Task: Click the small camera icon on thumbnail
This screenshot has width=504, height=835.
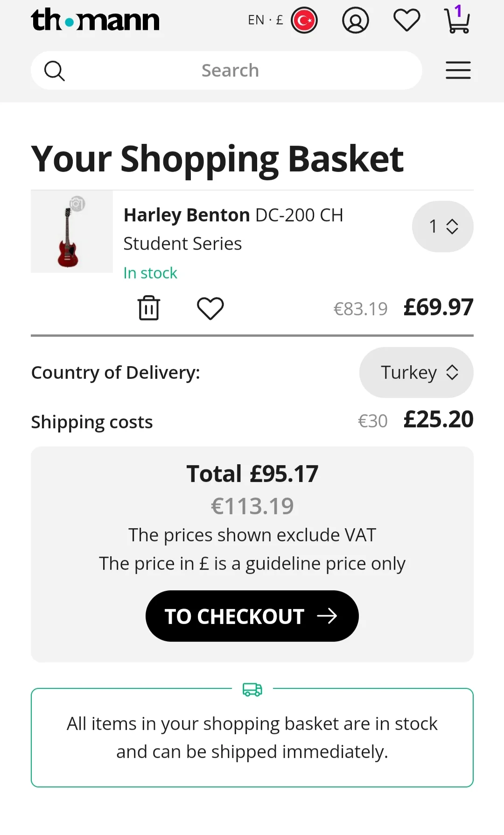Action: point(77,204)
